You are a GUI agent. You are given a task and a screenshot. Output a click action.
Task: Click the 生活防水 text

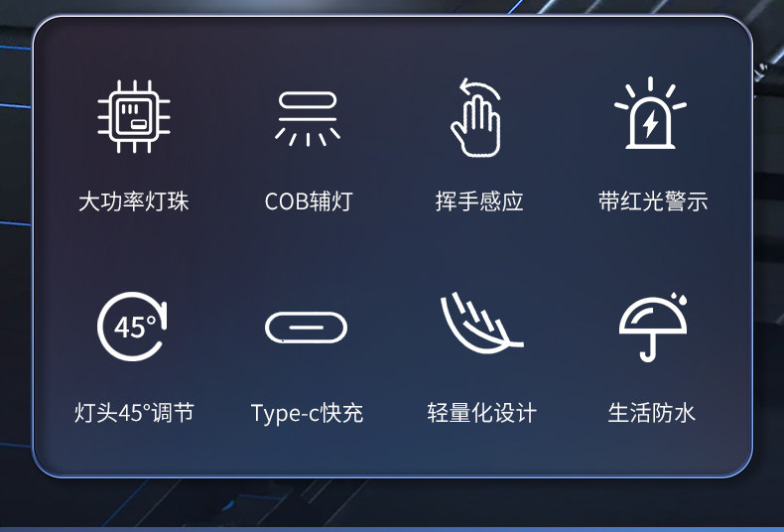click(651, 413)
